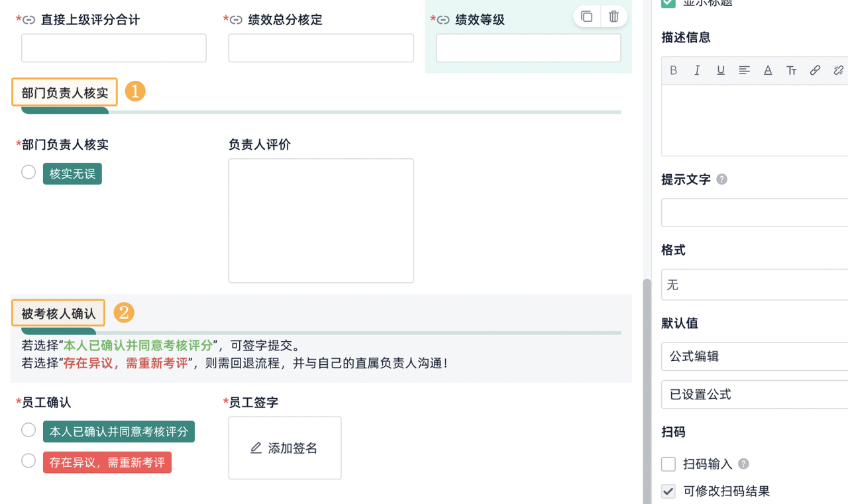Toggle italic in the 描述信息 toolbar
This screenshot has height=504, width=848.
pyautogui.click(x=697, y=70)
